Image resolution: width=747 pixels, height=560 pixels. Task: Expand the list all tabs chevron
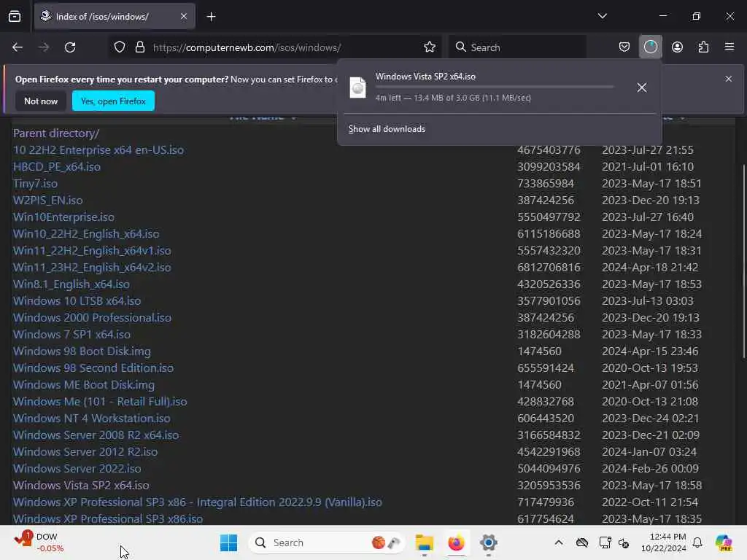pyautogui.click(x=602, y=16)
